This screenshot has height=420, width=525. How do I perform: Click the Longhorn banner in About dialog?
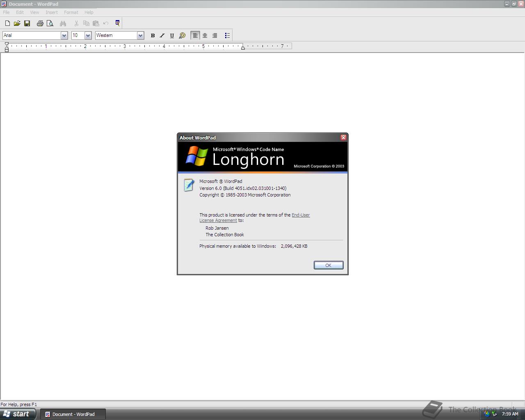coord(262,157)
